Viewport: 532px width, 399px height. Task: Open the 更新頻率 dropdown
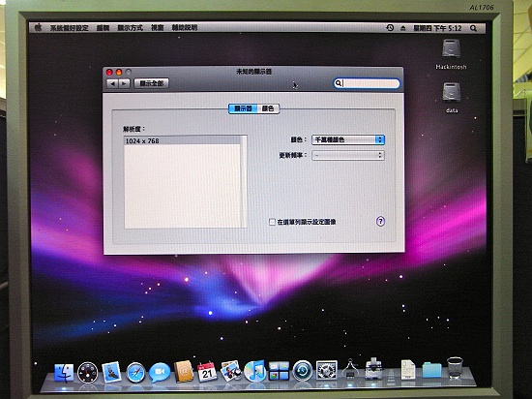click(348, 155)
